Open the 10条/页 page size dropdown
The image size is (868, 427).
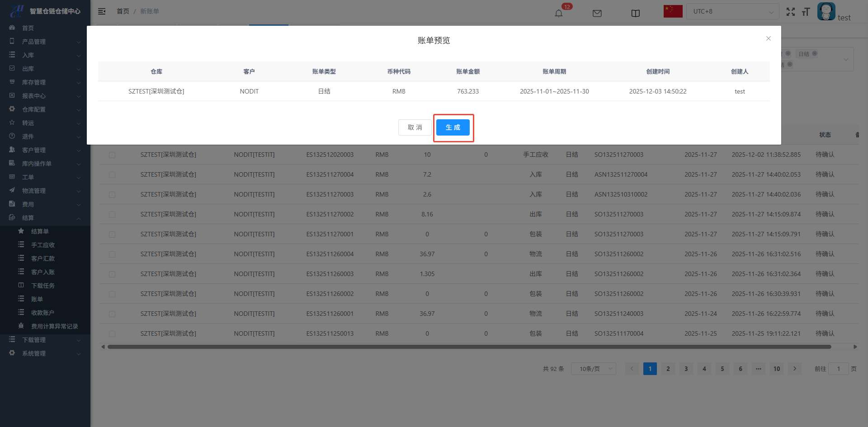click(x=593, y=369)
